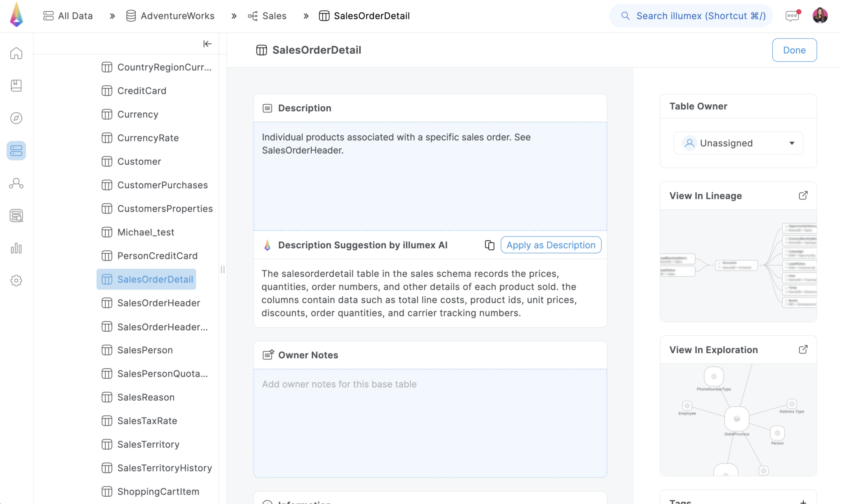Select the highlighted Data Catalog sidebar icon

16,151
